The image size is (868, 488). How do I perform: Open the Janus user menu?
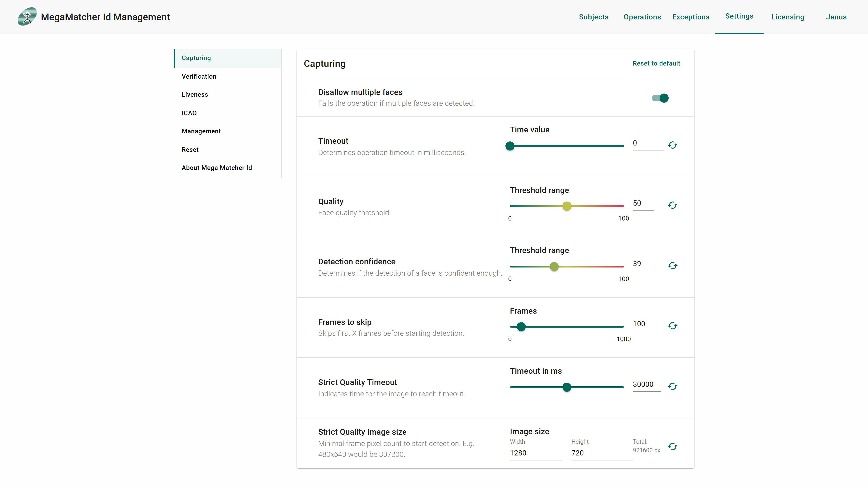836,17
